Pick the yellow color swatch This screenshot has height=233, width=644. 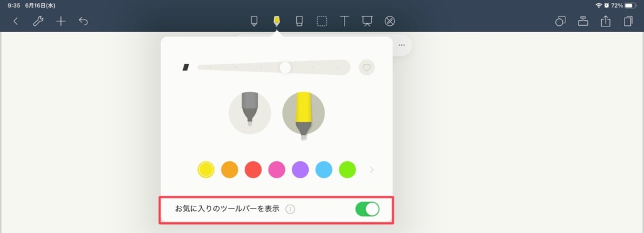(x=206, y=170)
